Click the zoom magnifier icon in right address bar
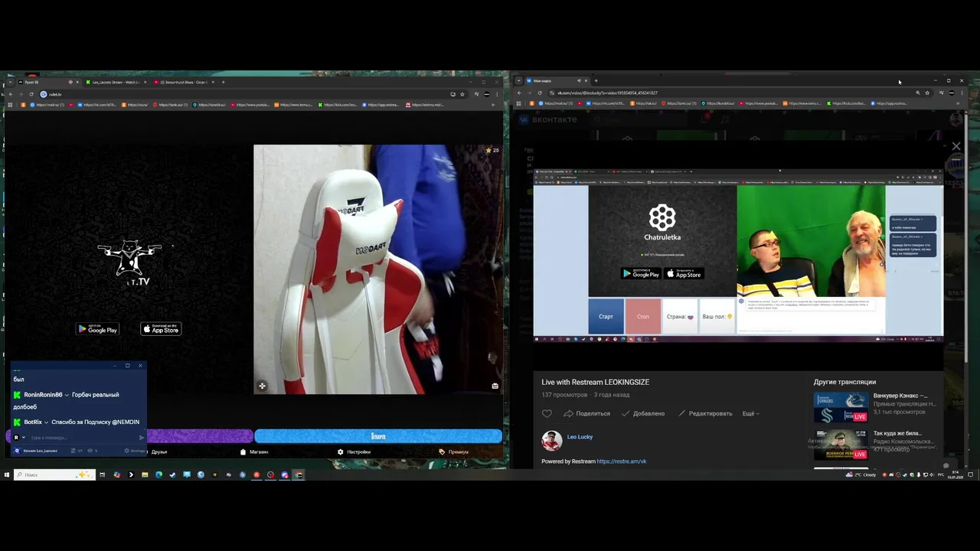Viewport: 980px width, 551px height. tap(917, 93)
